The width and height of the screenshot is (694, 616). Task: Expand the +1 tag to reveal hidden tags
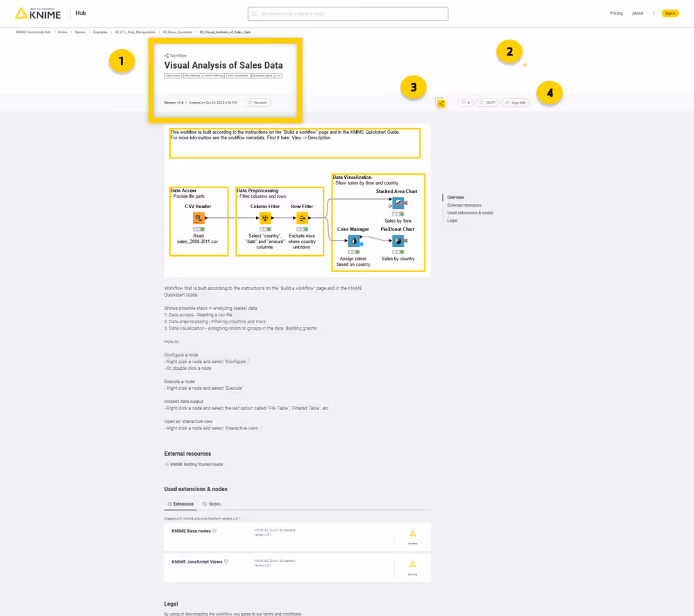[x=279, y=75]
